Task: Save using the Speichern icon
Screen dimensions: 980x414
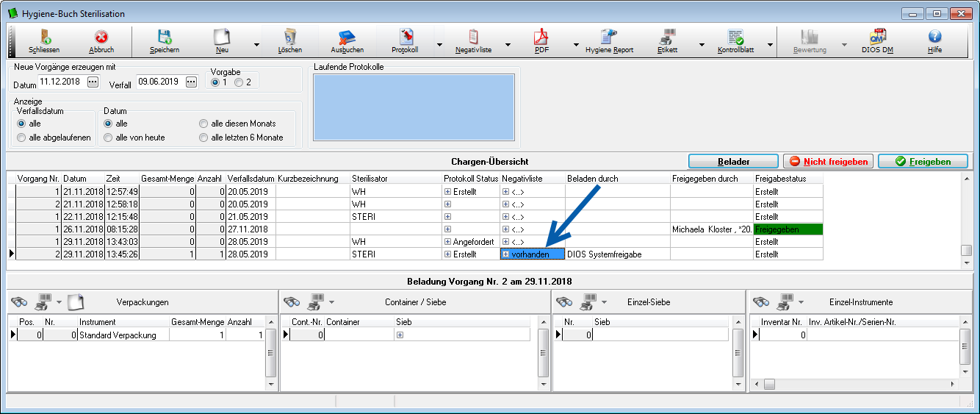Action: [165, 37]
